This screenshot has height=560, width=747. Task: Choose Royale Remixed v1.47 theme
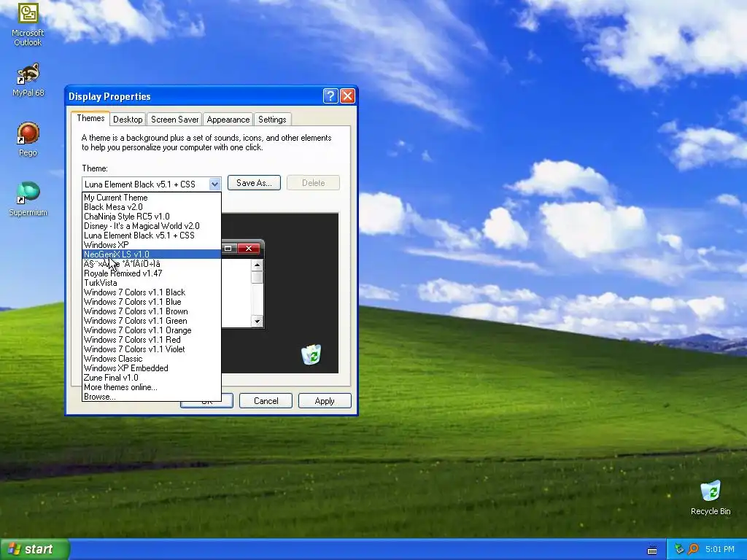coord(152,273)
